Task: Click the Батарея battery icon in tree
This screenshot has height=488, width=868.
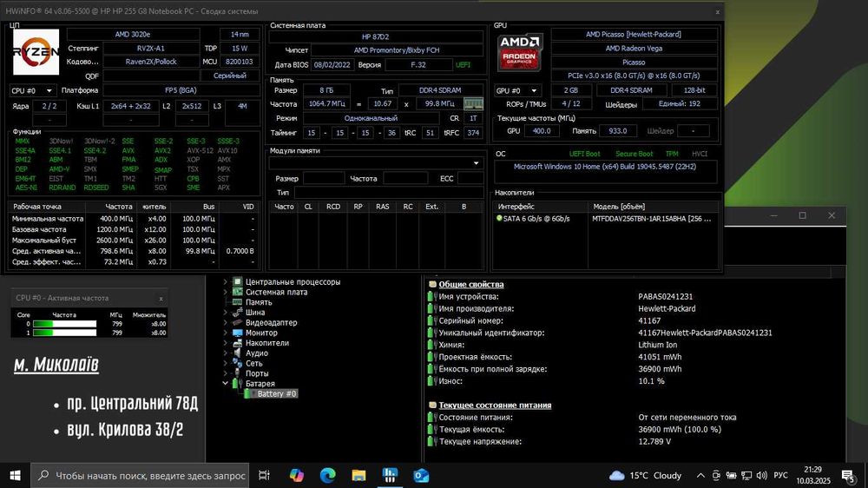Action: coord(238,383)
